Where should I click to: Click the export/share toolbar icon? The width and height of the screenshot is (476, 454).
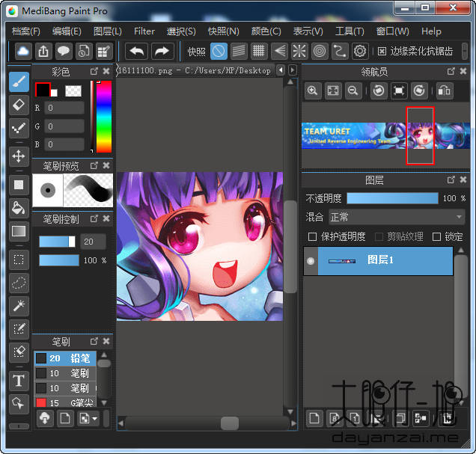click(43, 51)
